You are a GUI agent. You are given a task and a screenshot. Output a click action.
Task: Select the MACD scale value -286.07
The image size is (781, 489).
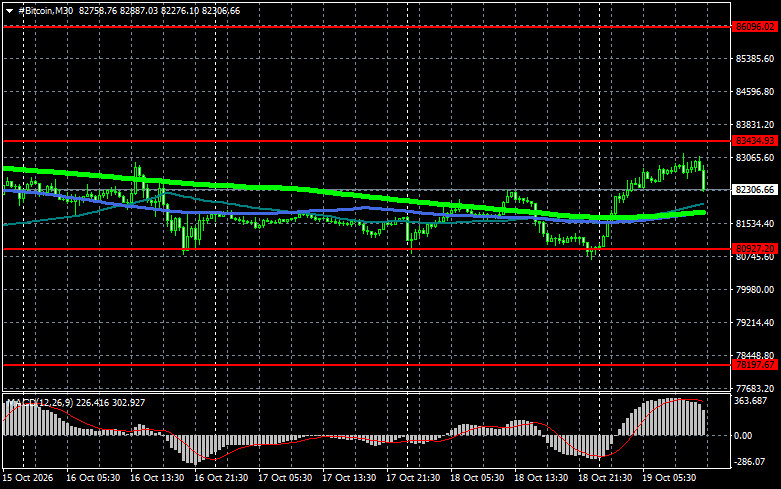750,462
